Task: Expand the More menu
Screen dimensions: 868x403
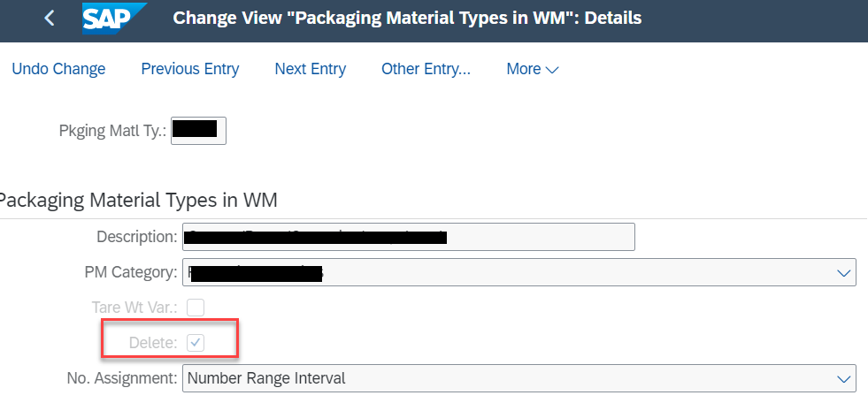Action: tap(533, 69)
